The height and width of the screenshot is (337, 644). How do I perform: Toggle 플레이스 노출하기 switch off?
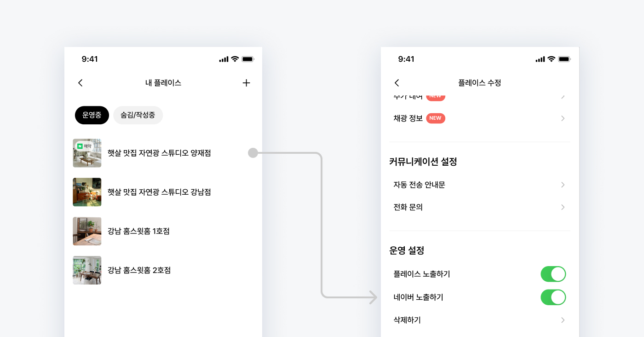pyautogui.click(x=553, y=274)
